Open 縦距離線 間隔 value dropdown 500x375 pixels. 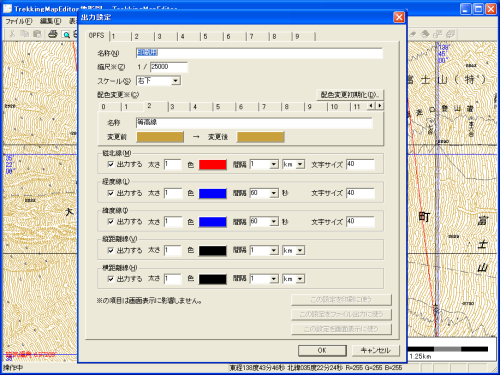point(274,250)
